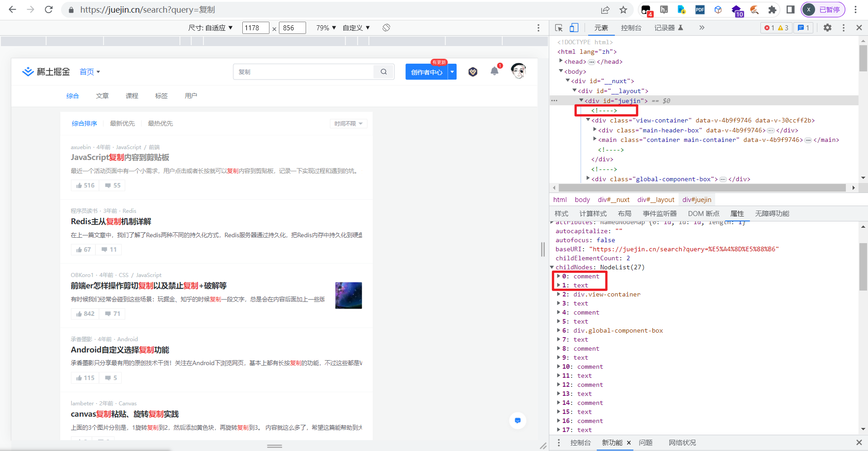The width and height of the screenshot is (868, 451).
Task: Click the Juejin search input field
Action: coord(304,72)
